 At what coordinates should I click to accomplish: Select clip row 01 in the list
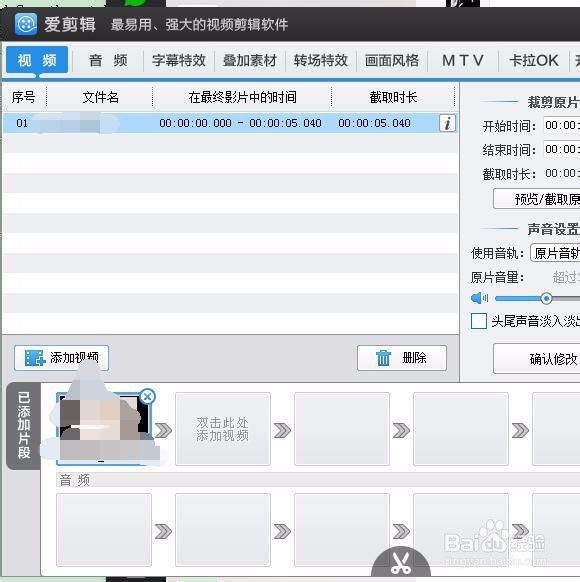pos(230,123)
